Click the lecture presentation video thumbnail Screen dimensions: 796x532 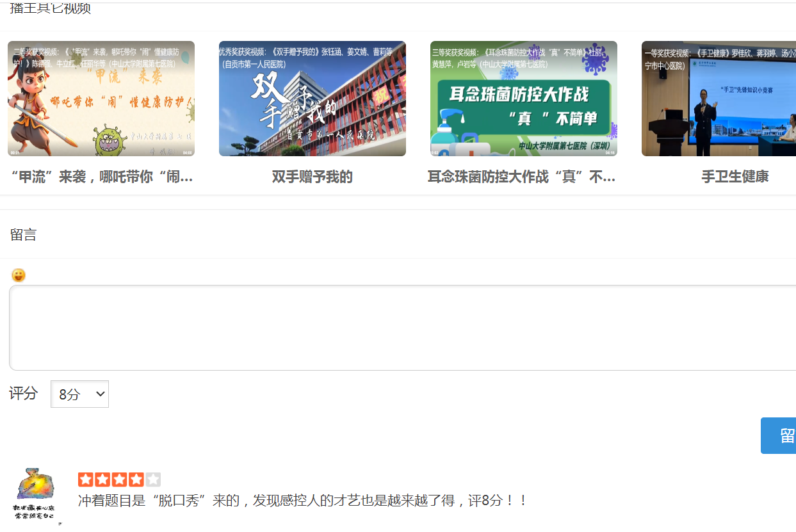coord(719,99)
